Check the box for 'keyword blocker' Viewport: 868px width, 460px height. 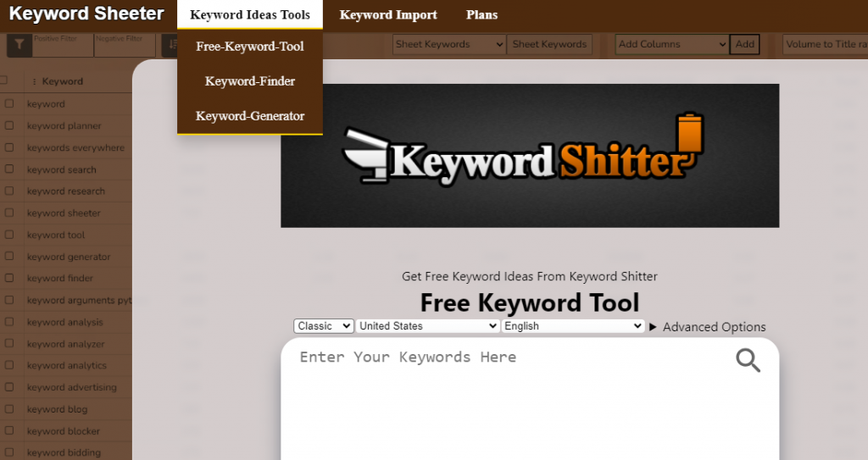pyautogui.click(x=9, y=430)
